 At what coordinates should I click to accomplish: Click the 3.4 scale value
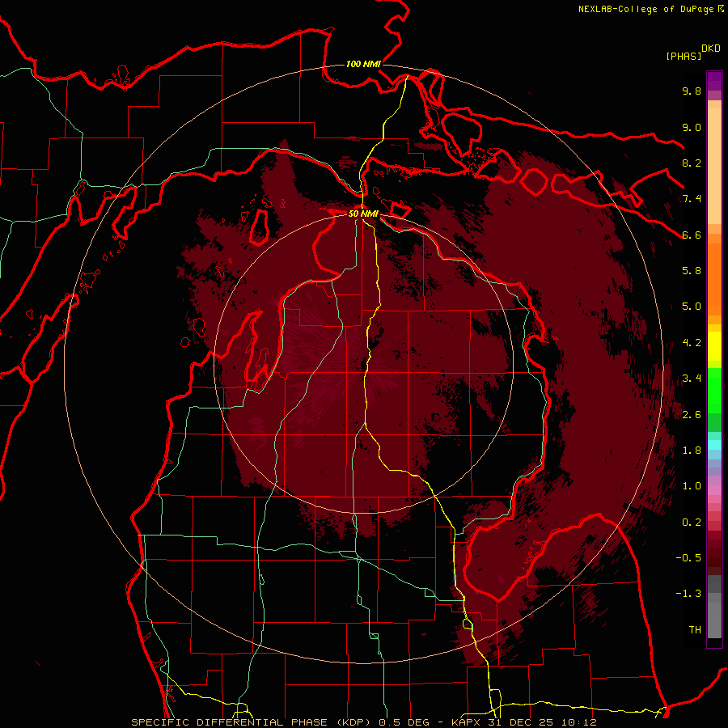[x=692, y=379]
